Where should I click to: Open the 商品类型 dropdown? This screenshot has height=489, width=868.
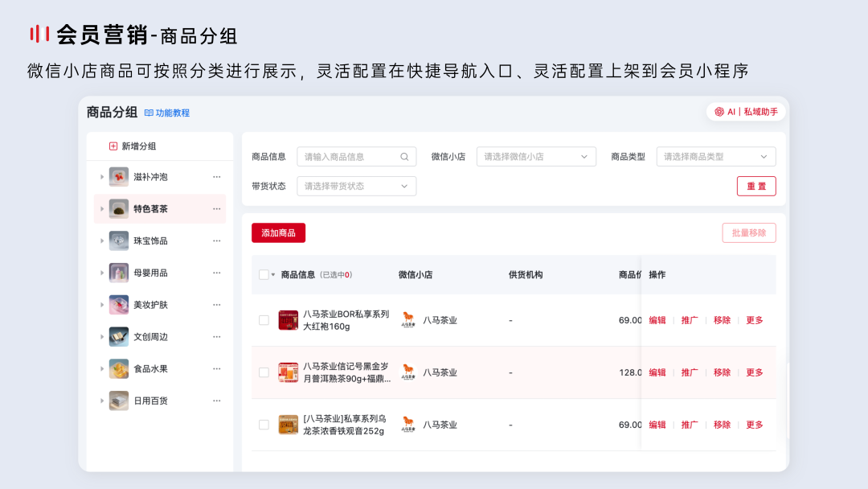[x=714, y=156]
